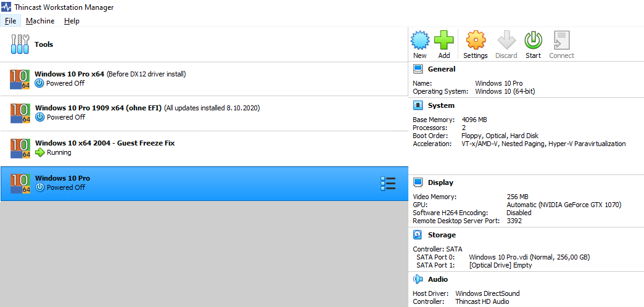Click the Connect toolbar icon
Image resolution: width=644 pixels, height=307 pixels.
561,40
